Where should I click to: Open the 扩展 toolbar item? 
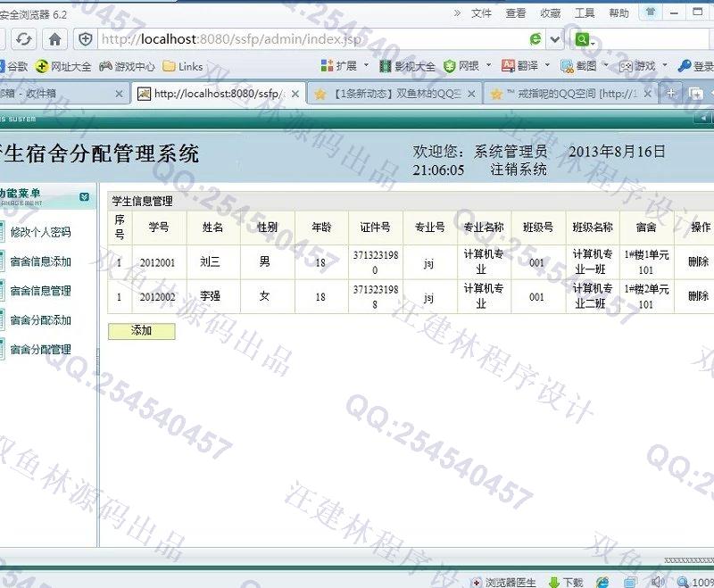[339, 66]
